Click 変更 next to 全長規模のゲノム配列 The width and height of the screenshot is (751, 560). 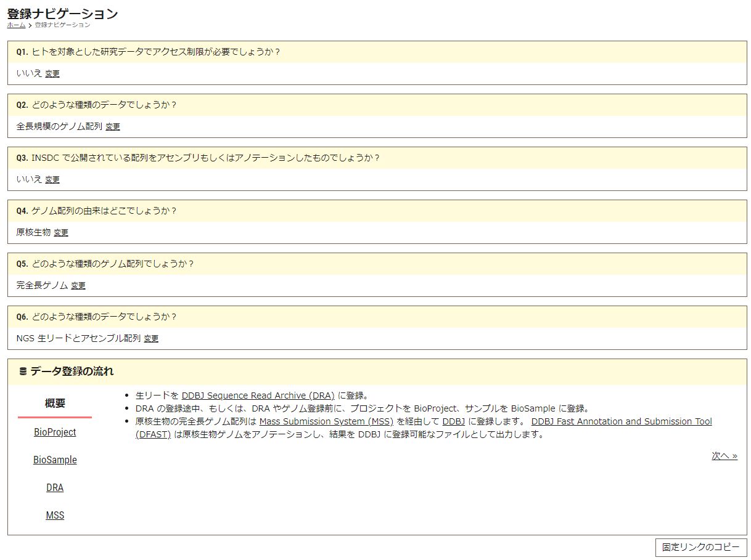[x=113, y=127]
